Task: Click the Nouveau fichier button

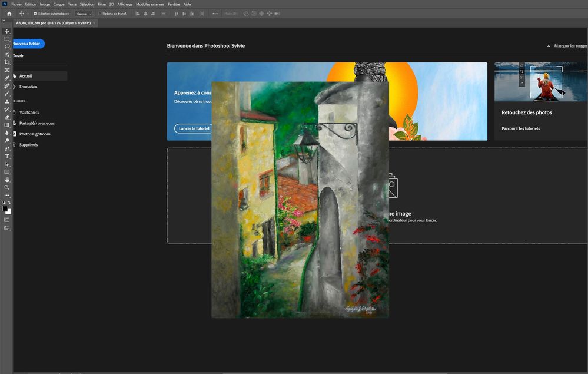Action: point(28,44)
